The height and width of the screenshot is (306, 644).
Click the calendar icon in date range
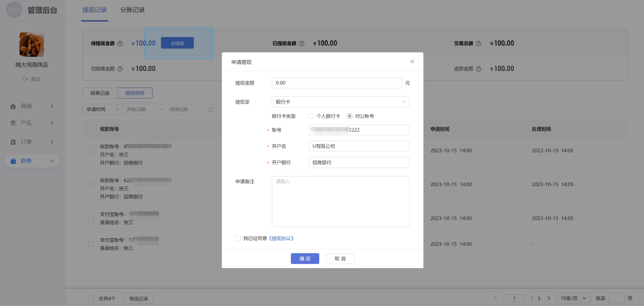[x=211, y=109]
